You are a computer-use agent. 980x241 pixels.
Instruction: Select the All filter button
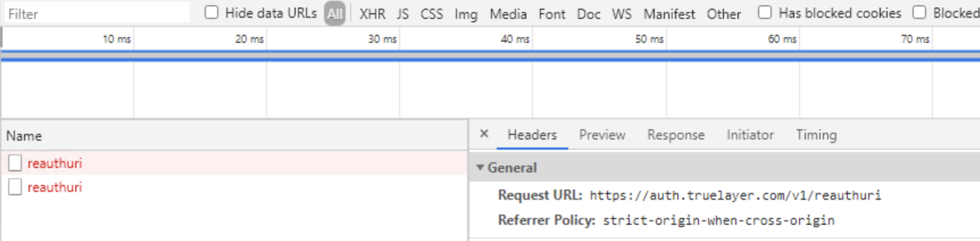tap(335, 13)
